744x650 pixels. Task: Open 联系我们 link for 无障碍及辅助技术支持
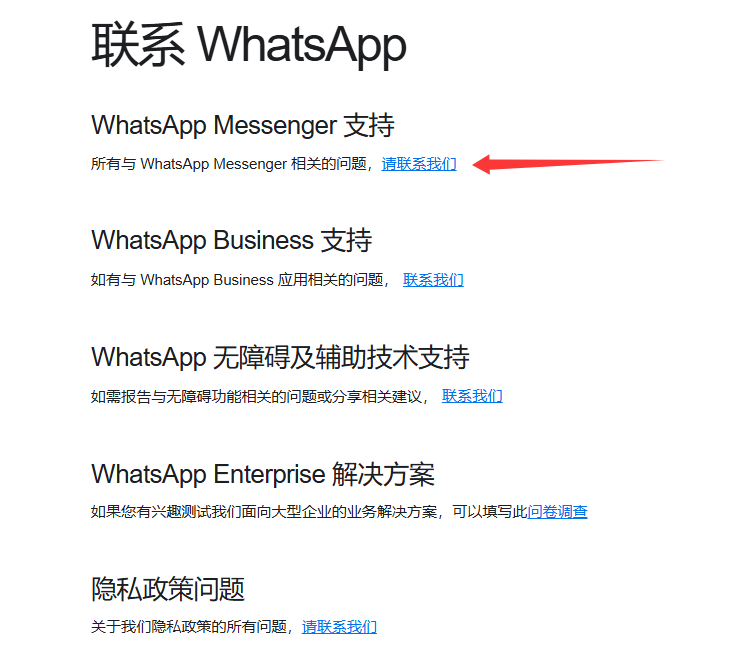(472, 396)
